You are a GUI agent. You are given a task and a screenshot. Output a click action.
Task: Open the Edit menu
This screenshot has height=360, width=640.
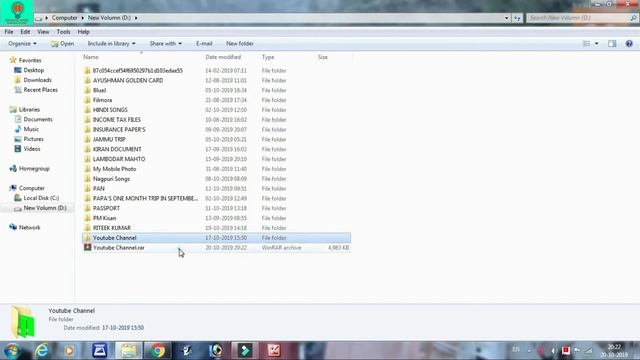click(x=25, y=32)
